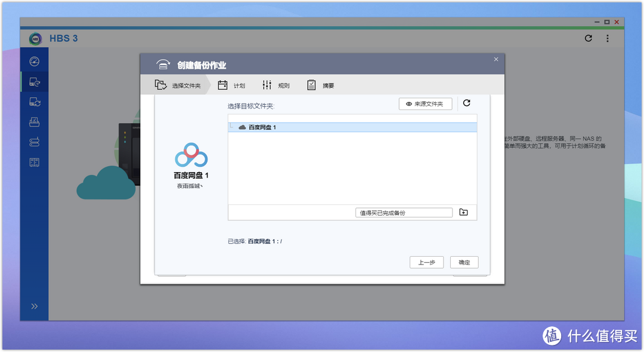Toggle 来源文件夹 view button

[x=426, y=104]
